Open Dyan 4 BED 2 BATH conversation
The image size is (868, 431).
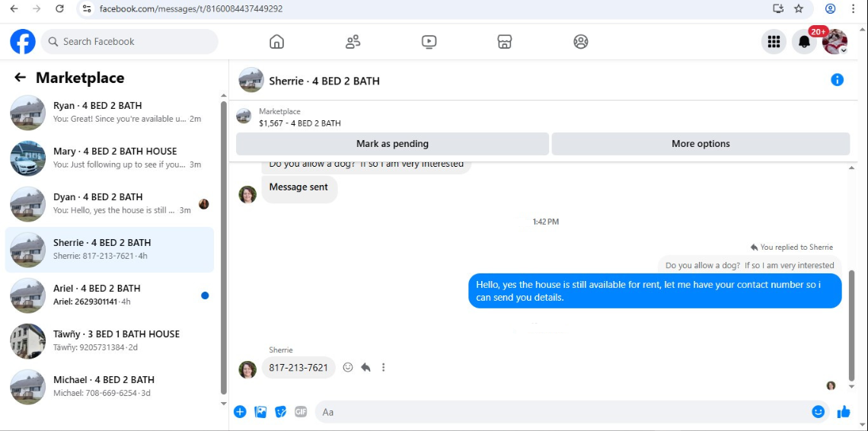[110, 204]
